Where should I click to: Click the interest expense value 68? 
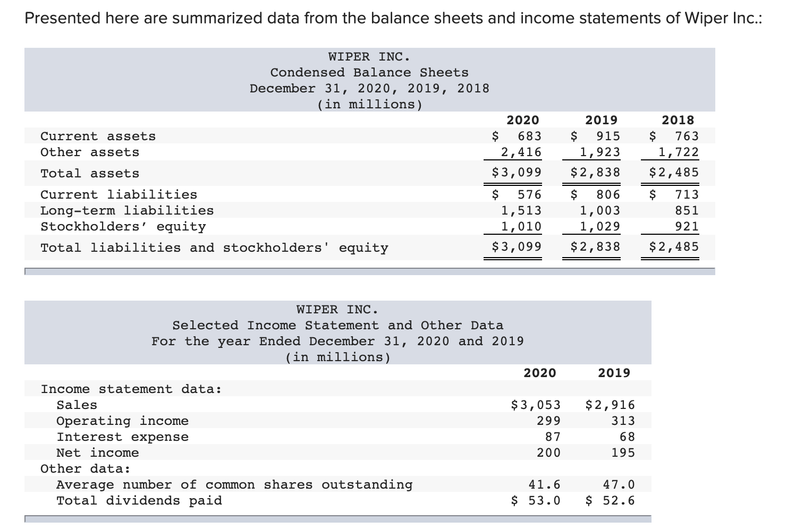(627, 437)
